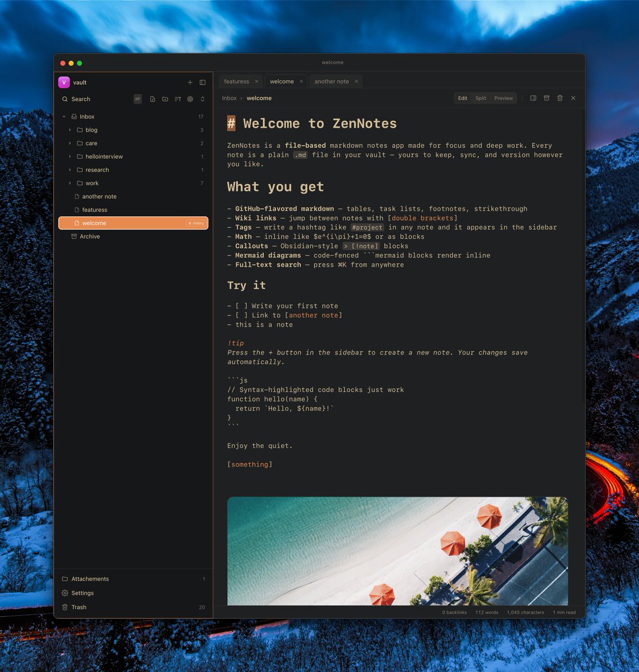The height and width of the screenshot is (672, 639).
Task: Close the another note tab
Action: tap(356, 81)
